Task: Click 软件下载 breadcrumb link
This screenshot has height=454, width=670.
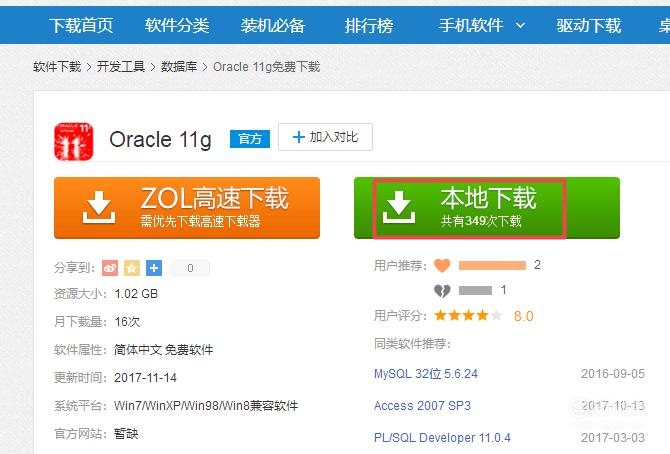Action: 57,67
